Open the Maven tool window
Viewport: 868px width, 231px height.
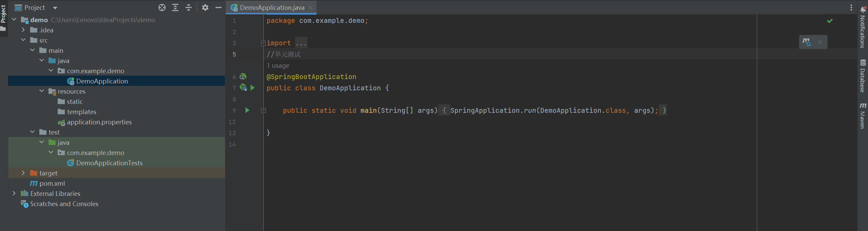click(x=863, y=115)
